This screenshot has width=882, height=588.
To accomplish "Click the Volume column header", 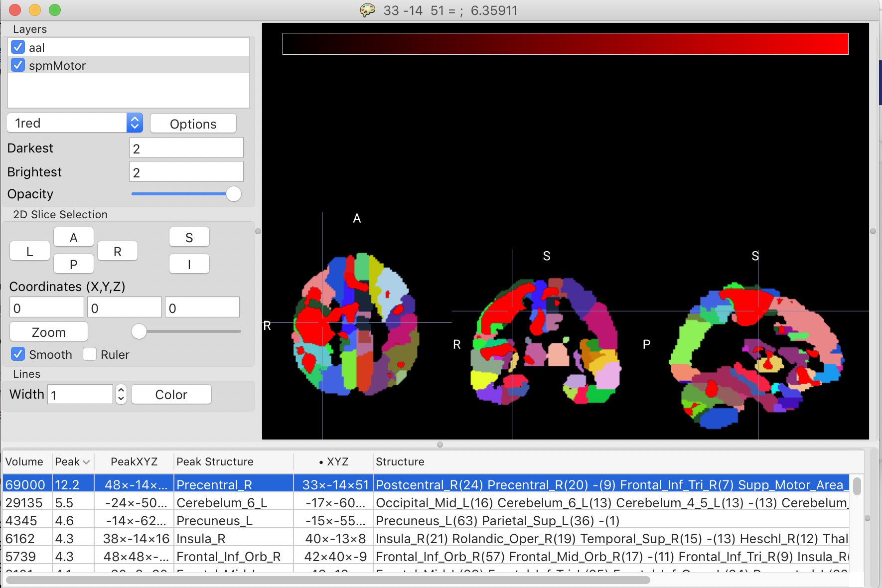I will coord(24,462).
